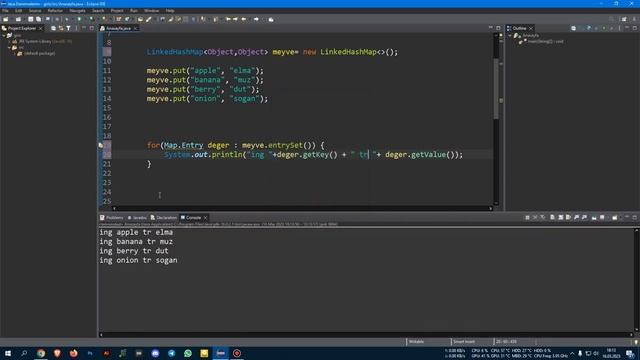Click the New Java Package toolbar icon
The height and width of the screenshot is (360, 640).
119,19
